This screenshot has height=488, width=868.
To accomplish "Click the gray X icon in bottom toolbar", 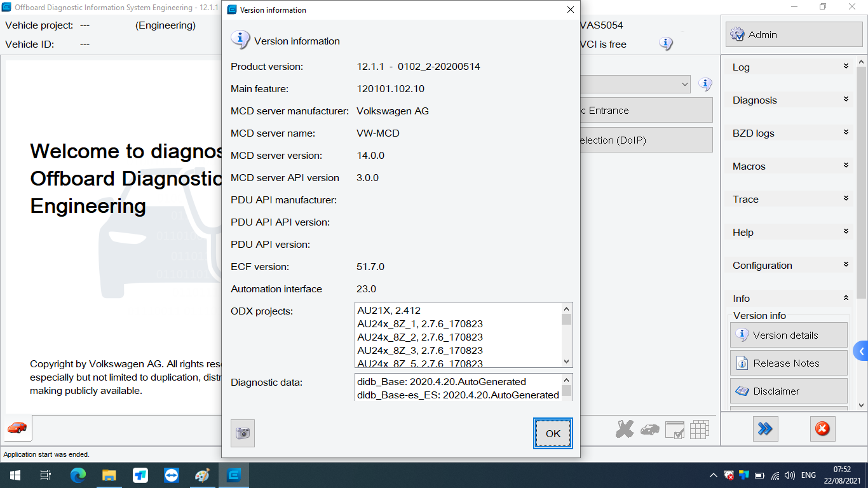I will point(624,430).
